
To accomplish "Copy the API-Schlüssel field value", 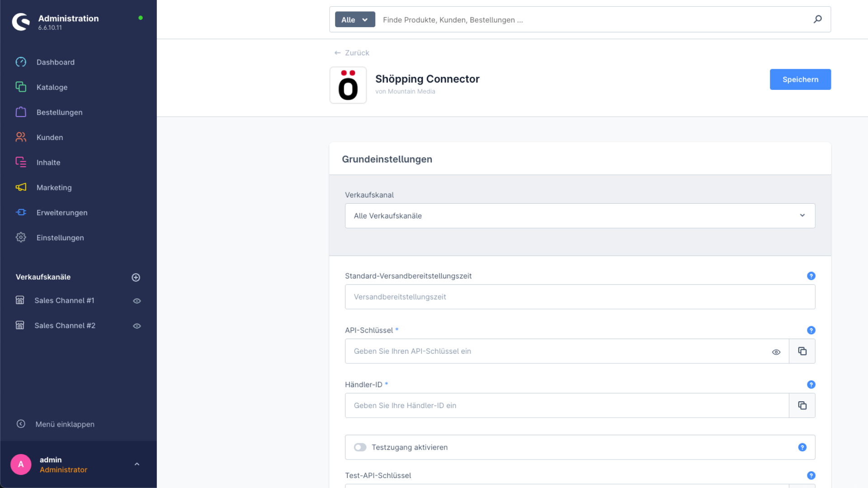I will (802, 351).
